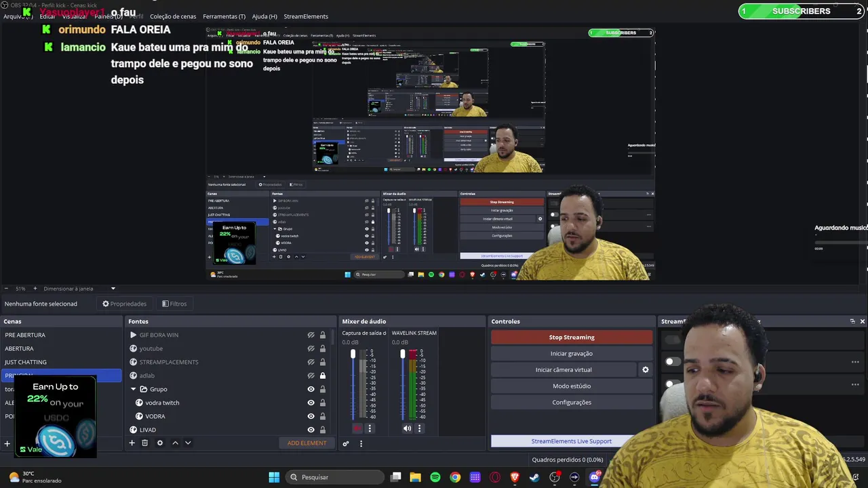Unlock the adlab source
The height and width of the screenshot is (488, 868).
coord(323,375)
